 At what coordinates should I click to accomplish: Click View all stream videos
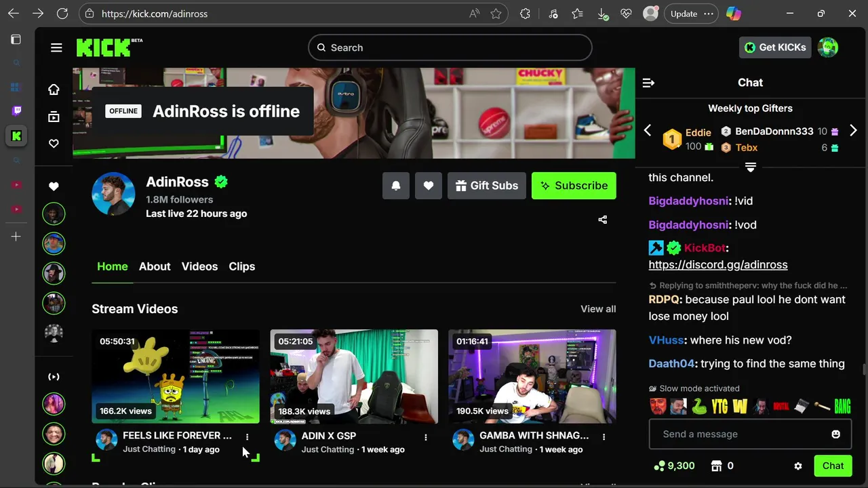point(598,309)
